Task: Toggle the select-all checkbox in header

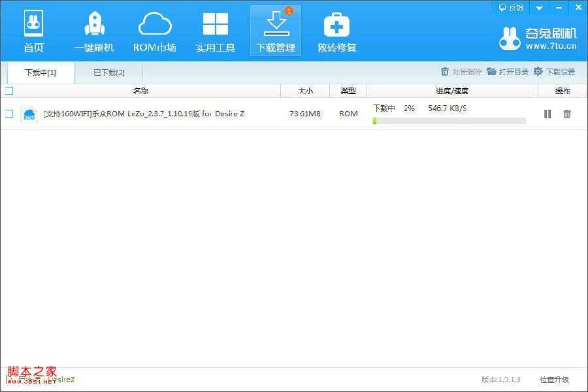Action: click(9, 90)
